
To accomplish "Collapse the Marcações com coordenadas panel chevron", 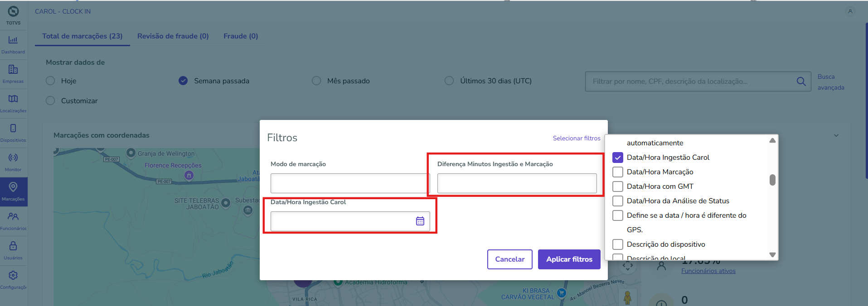I will [836, 135].
